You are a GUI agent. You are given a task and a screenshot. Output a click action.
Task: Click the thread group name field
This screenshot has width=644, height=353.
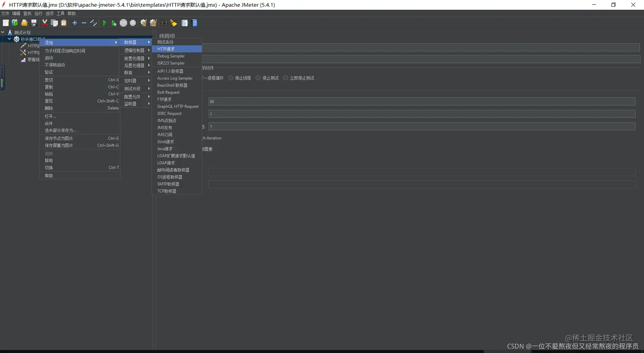[421, 47]
